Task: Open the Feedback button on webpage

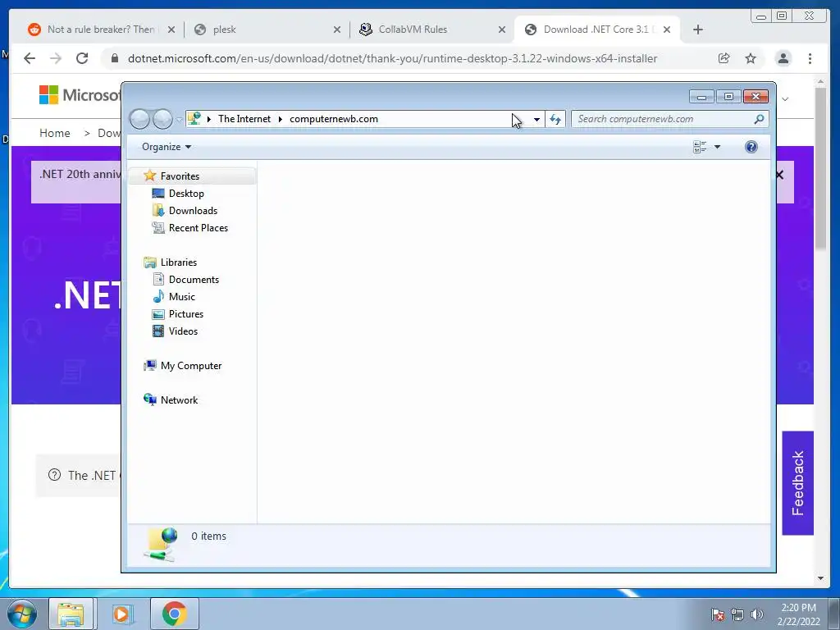Action: pos(797,482)
